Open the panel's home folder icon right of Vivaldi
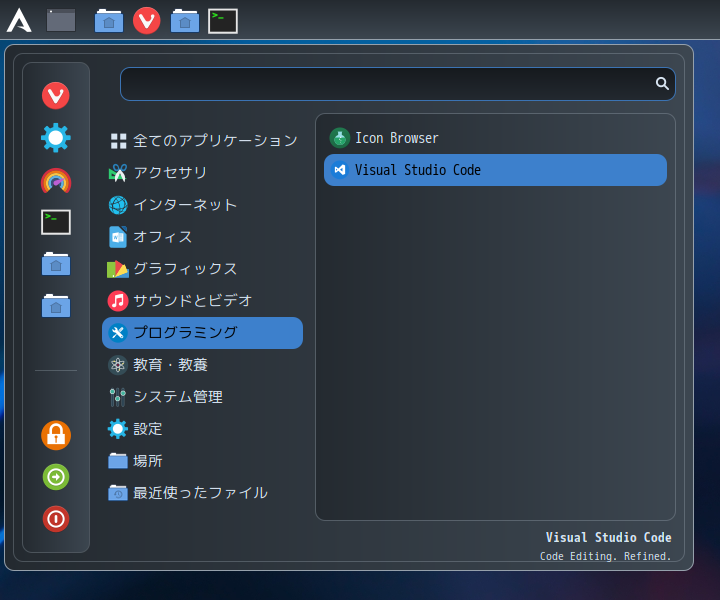 coord(185,21)
